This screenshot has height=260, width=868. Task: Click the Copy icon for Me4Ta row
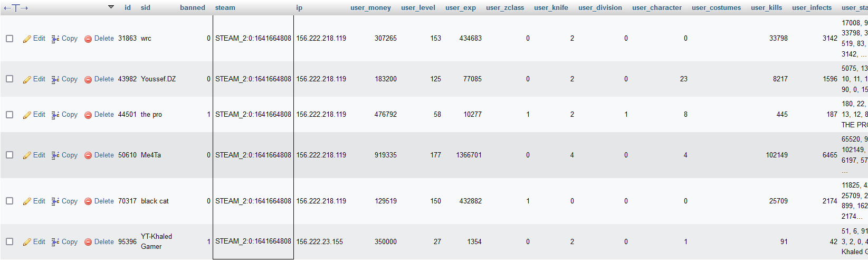pyautogui.click(x=55, y=155)
